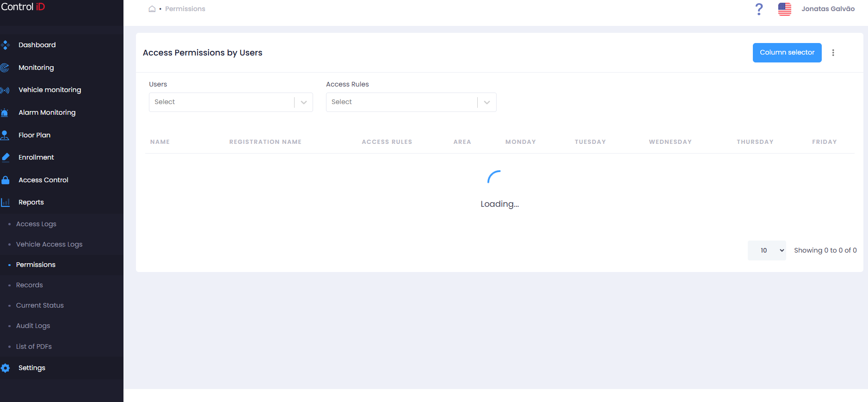Open help via question mark icon
Screen dimensions: 868x402
759,9
